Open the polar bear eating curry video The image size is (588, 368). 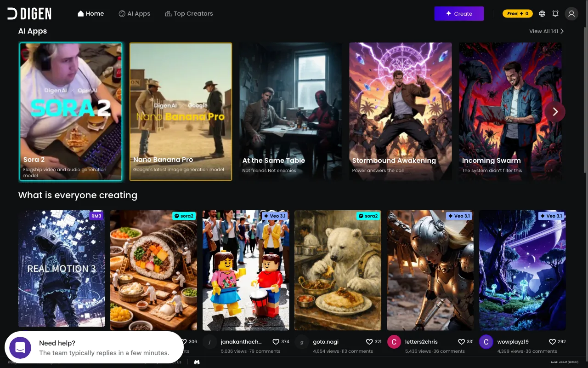click(338, 270)
